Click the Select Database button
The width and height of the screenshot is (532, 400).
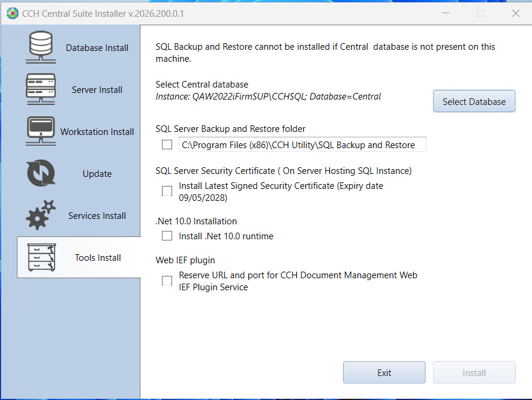point(474,101)
